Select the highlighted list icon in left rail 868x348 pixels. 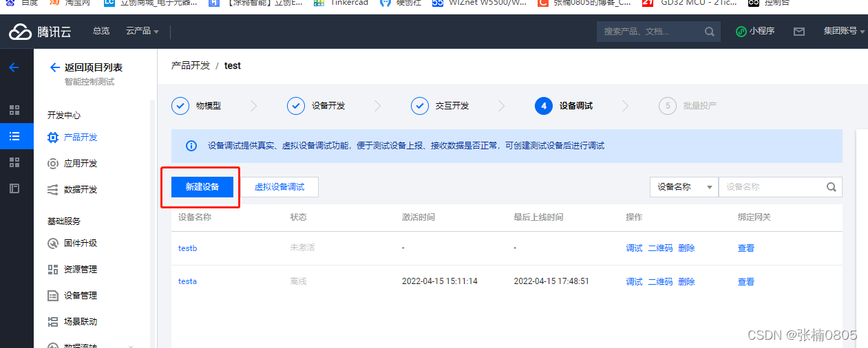click(x=14, y=136)
